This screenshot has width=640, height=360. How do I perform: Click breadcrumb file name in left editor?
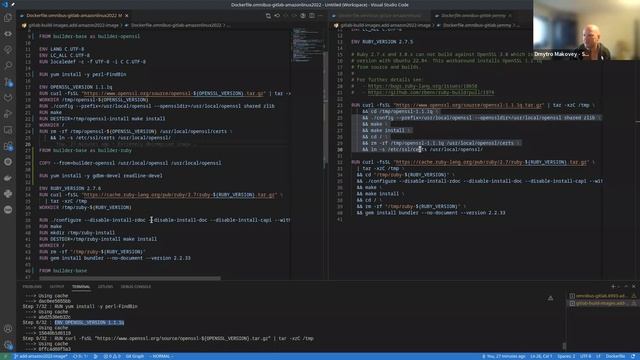pos(176,25)
